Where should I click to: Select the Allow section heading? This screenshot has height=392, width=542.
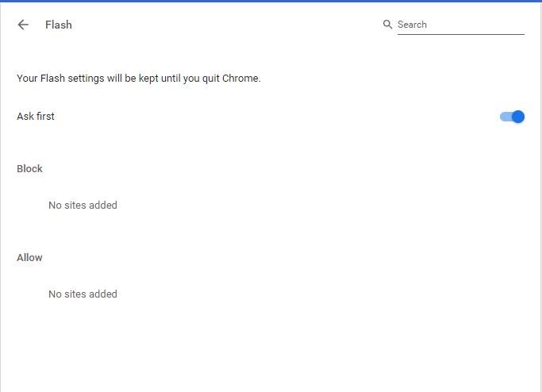(29, 257)
